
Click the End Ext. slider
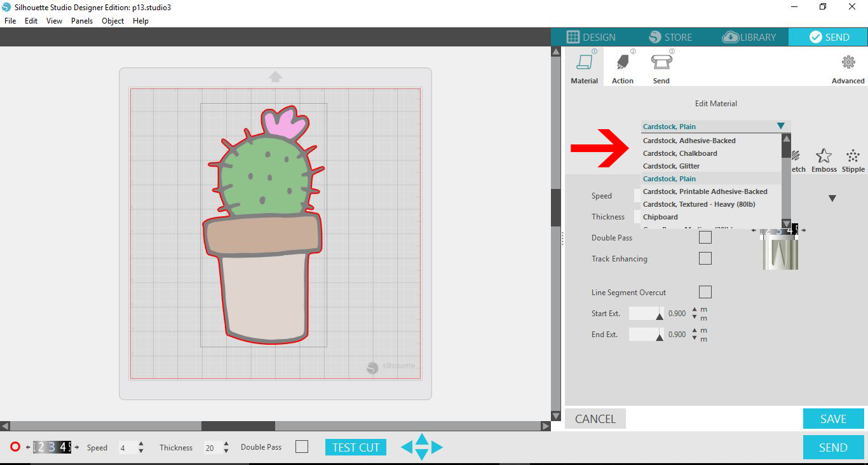(x=646, y=335)
